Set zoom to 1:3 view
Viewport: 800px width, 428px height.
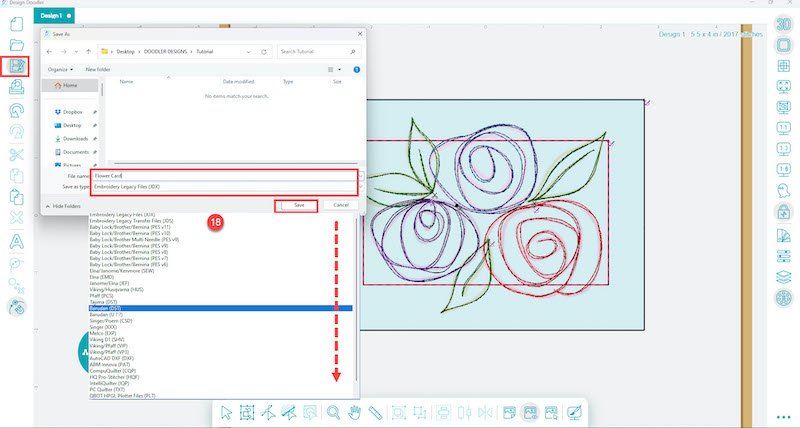coord(784,149)
